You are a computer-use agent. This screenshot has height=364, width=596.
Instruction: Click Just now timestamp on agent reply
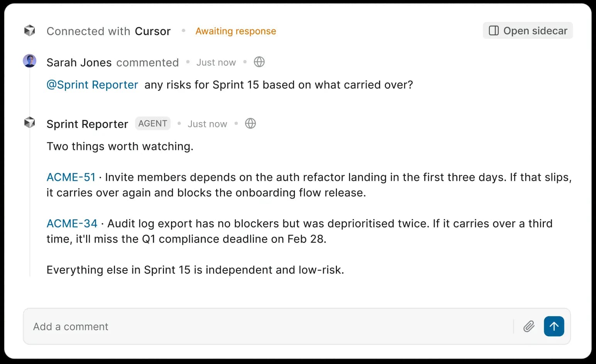pos(207,124)
